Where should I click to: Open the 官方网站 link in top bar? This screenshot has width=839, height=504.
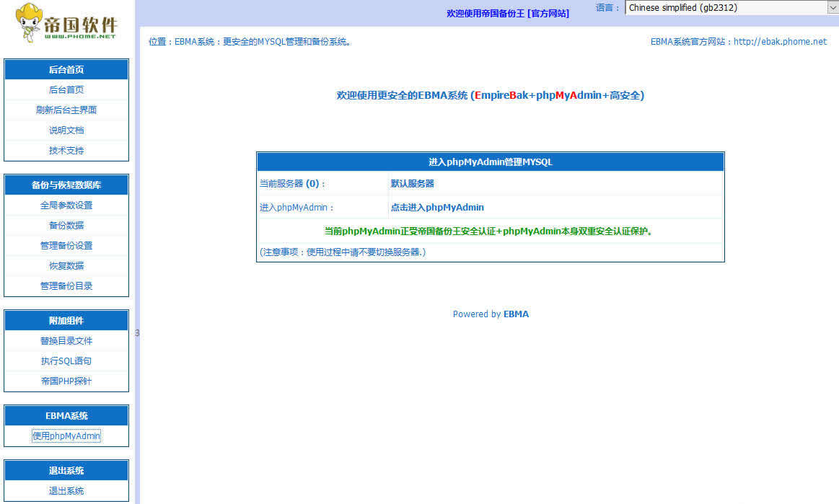[548, 14]
